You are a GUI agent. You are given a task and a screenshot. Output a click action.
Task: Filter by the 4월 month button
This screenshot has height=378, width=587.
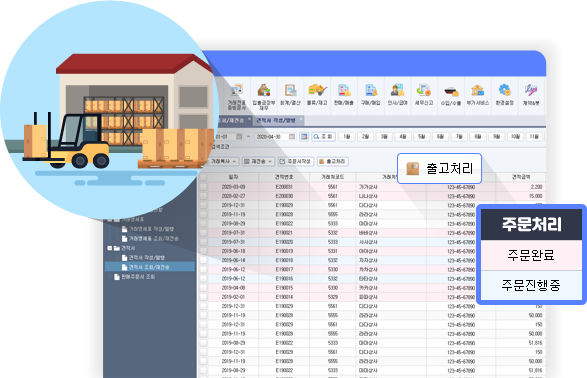pyautogui.click(x=403, y=137)
